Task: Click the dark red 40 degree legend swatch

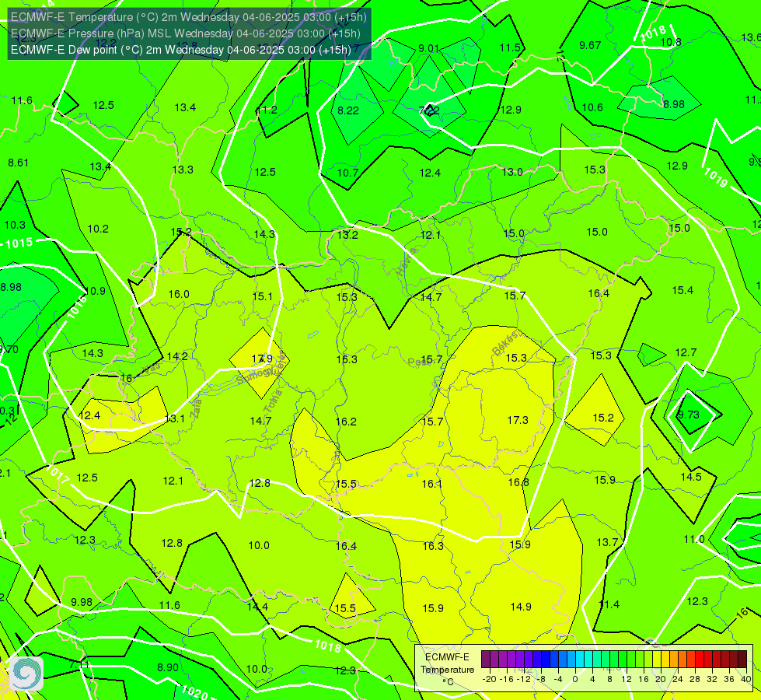Action: point(742,660)
